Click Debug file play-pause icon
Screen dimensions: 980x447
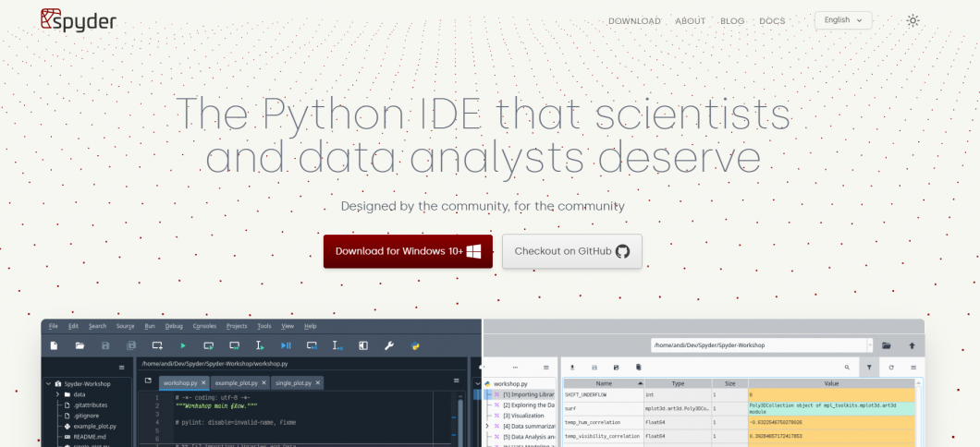287,345
